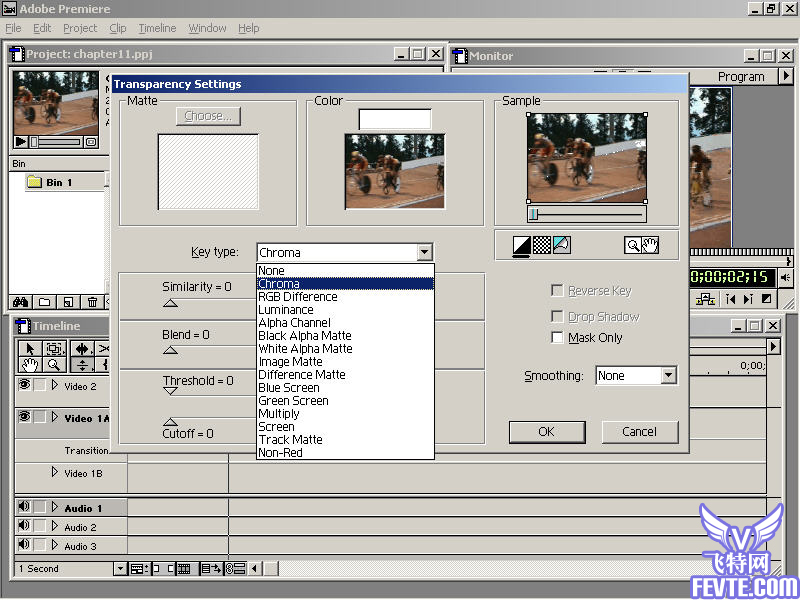Select the Sample zoom magnifier tool
This screenshot has width=800, height=600.
(633, 245)
